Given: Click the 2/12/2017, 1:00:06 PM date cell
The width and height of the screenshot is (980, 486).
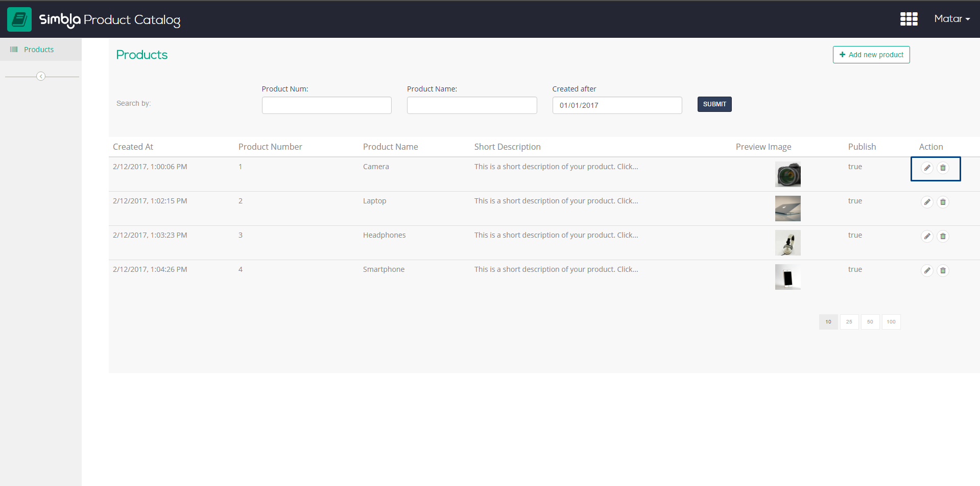Looking at the screenshot, I should [150, 167].
